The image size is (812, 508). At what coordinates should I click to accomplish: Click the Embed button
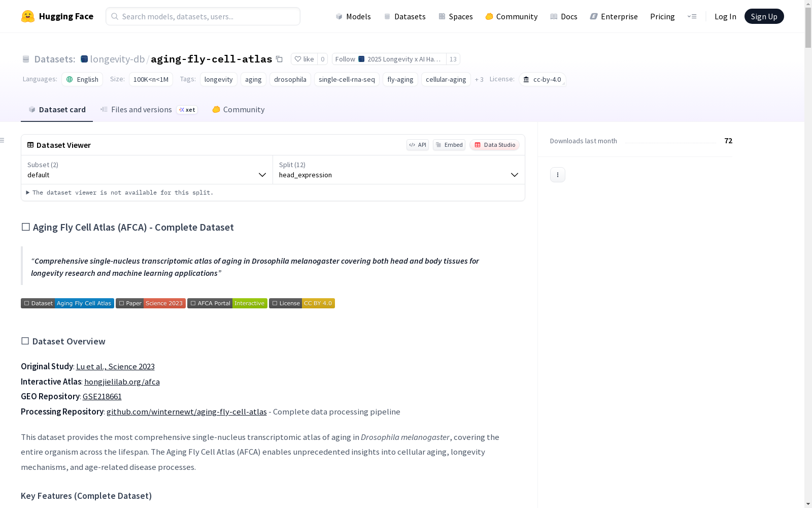pos(449,145)
